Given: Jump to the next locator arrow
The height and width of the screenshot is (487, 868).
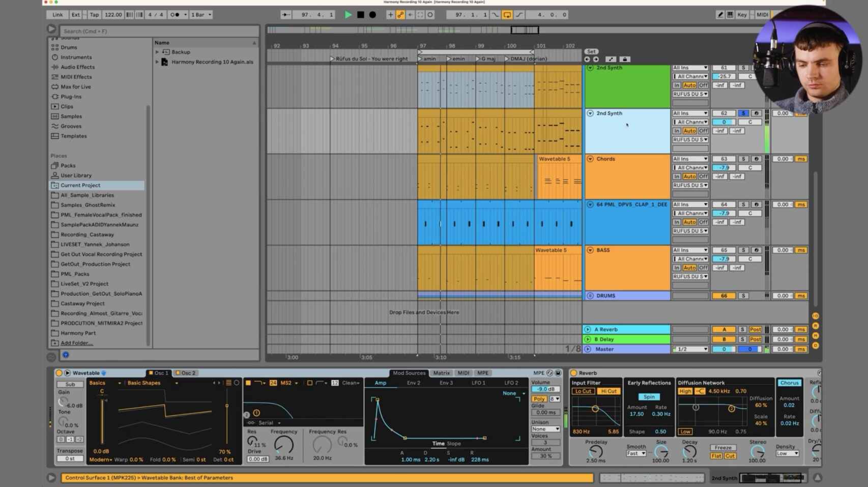Looking at the screenshot, I should [596, 60].
